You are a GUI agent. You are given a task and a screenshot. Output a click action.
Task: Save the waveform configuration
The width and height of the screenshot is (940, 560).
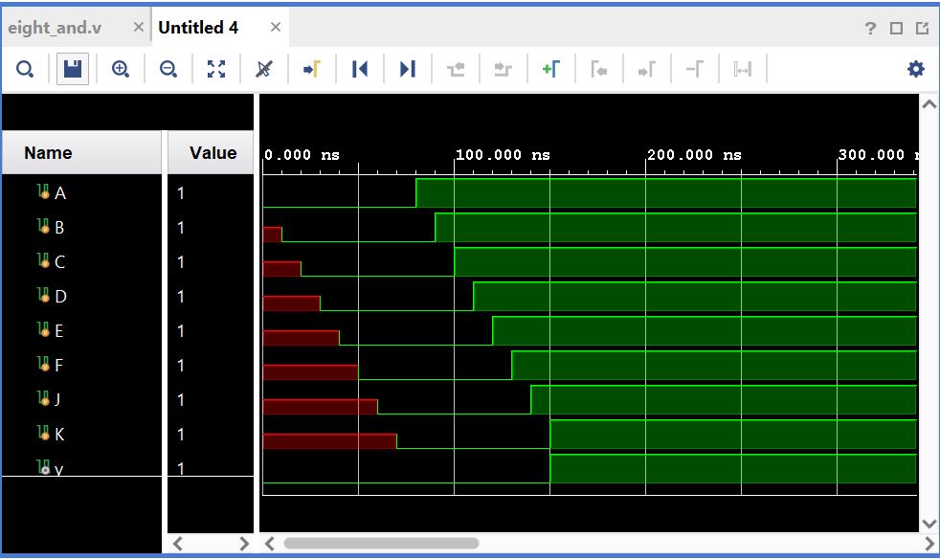(73, 70)
